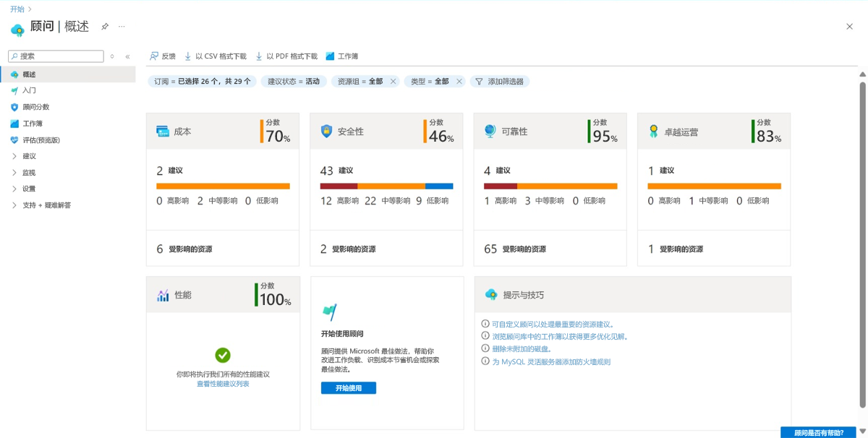Image resolution: width=868 pixels, height=438 pixels.
Task: Remove the 资源组 filter with its X
Action: [393, 82]
